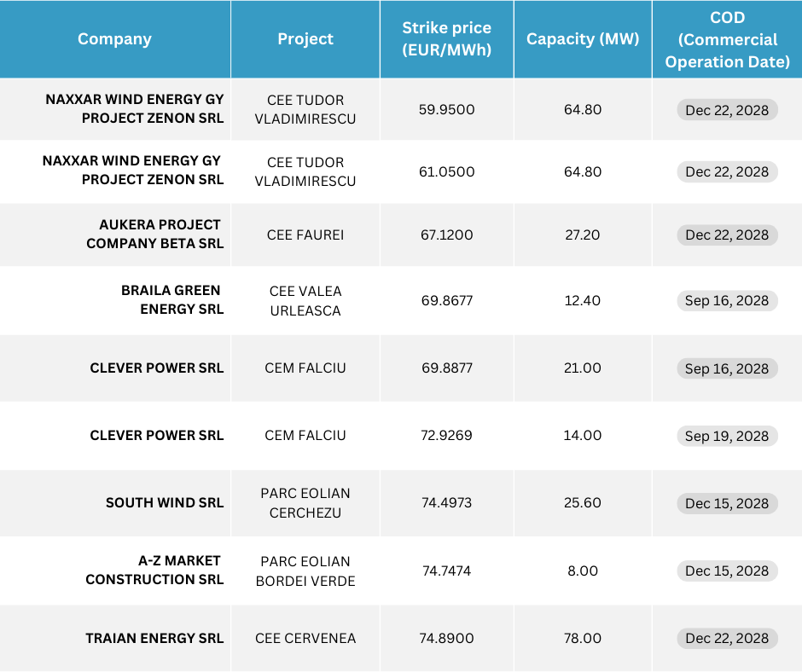
Task: Click the Capacity (MW) column header
Action: [x=583, y=39]
